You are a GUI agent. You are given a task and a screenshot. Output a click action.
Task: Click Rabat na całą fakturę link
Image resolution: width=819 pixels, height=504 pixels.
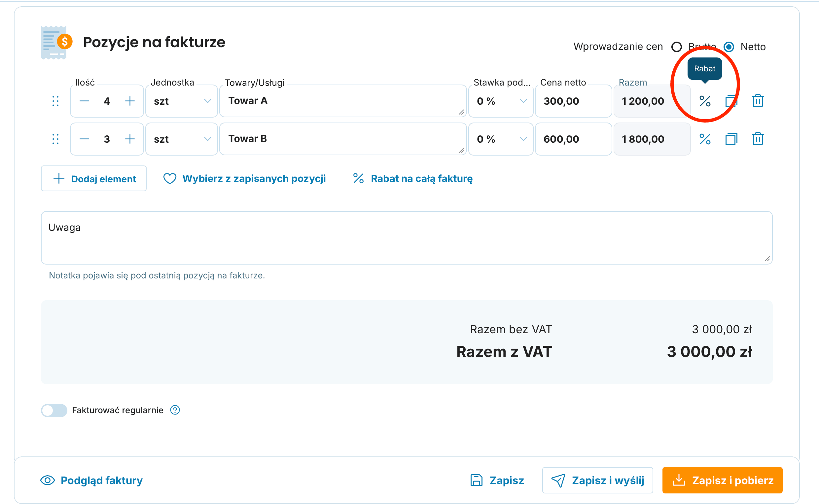[x=413, y=179]
